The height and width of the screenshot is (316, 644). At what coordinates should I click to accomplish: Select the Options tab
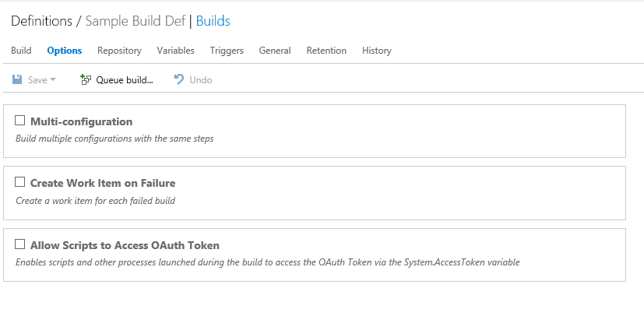point(65,51)
